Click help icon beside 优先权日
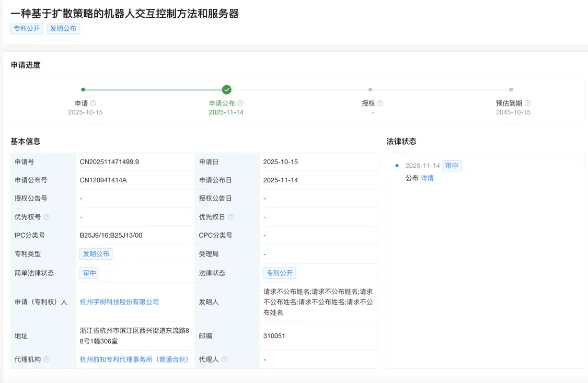 231,217
